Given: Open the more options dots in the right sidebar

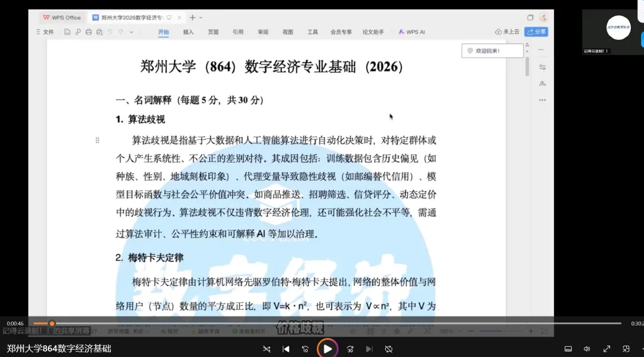Looking at the screenshot, I should pyautogui.click(x=543, y=100).
